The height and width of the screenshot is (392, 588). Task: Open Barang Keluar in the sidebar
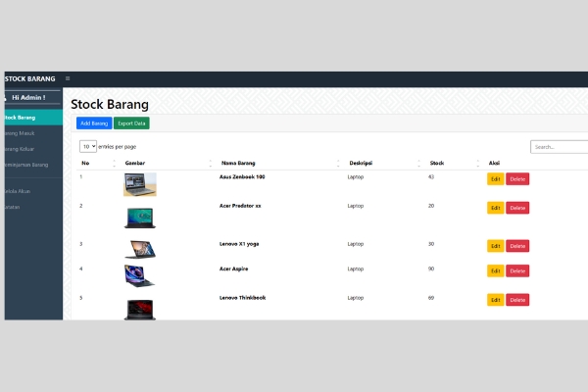point(33,149)
